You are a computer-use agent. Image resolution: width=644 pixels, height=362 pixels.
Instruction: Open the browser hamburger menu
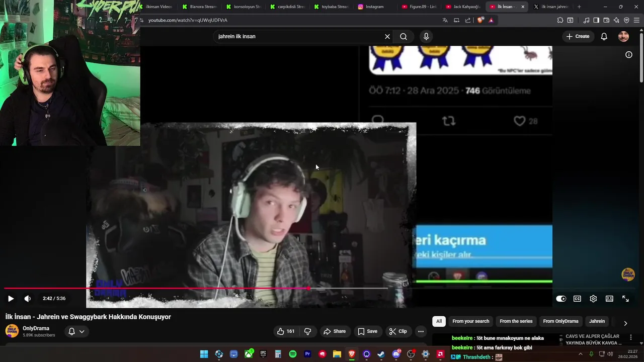636,20
